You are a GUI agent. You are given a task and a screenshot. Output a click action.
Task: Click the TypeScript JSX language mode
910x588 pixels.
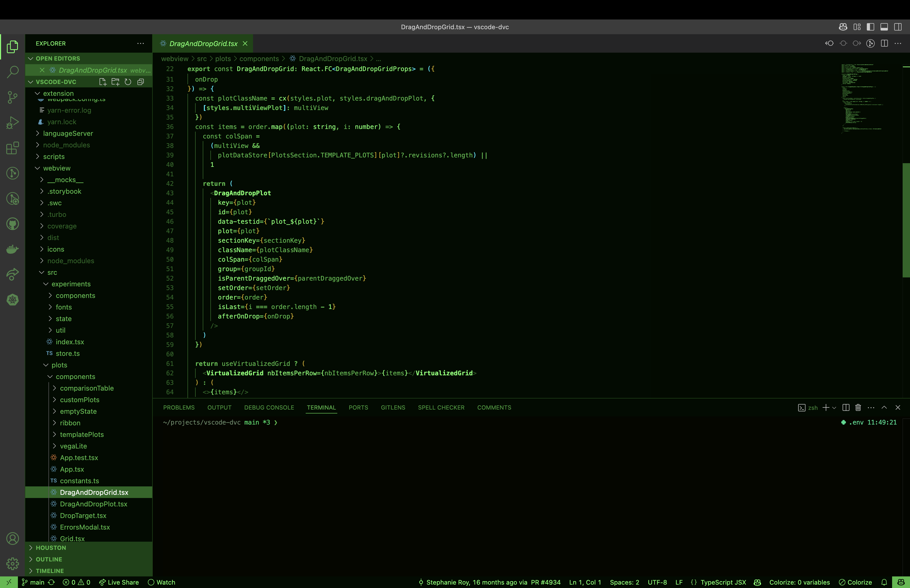pyautogui.click(x=723, y=582)
